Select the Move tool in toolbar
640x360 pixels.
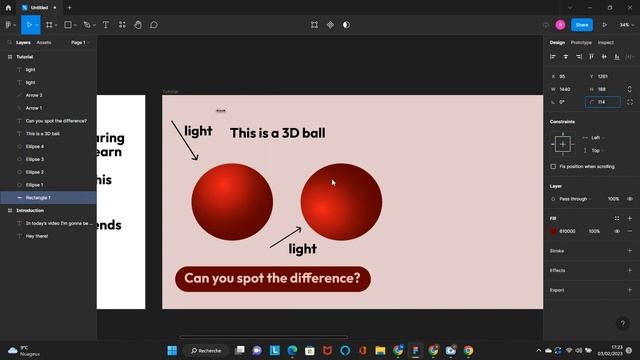29,25
